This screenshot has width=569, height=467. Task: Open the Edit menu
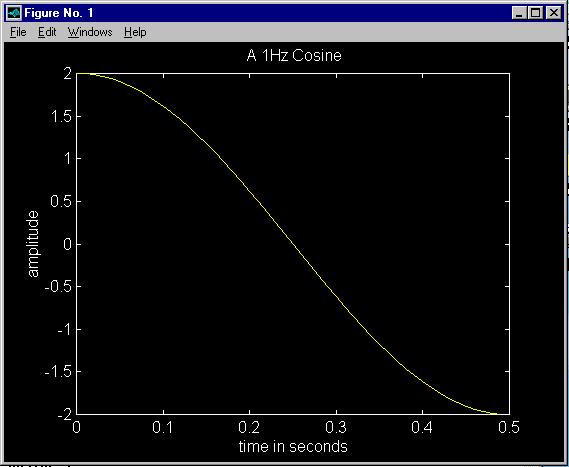click(47, 32)
